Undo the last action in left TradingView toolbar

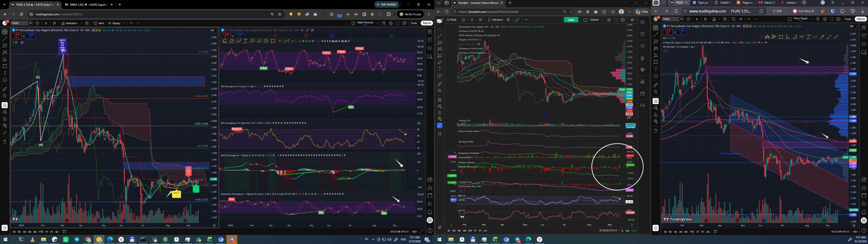coord(131,23)
